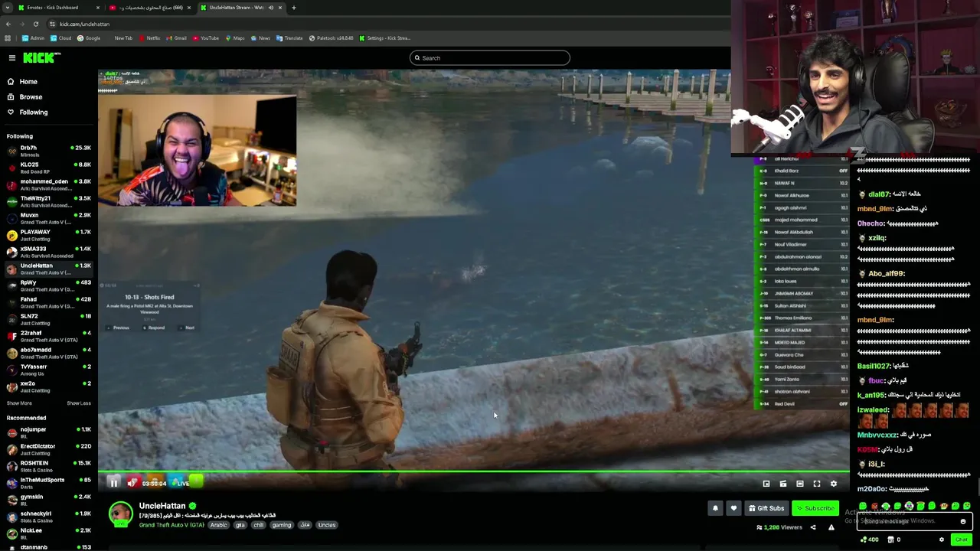Open browser tab search dropdown

[7, 8]
